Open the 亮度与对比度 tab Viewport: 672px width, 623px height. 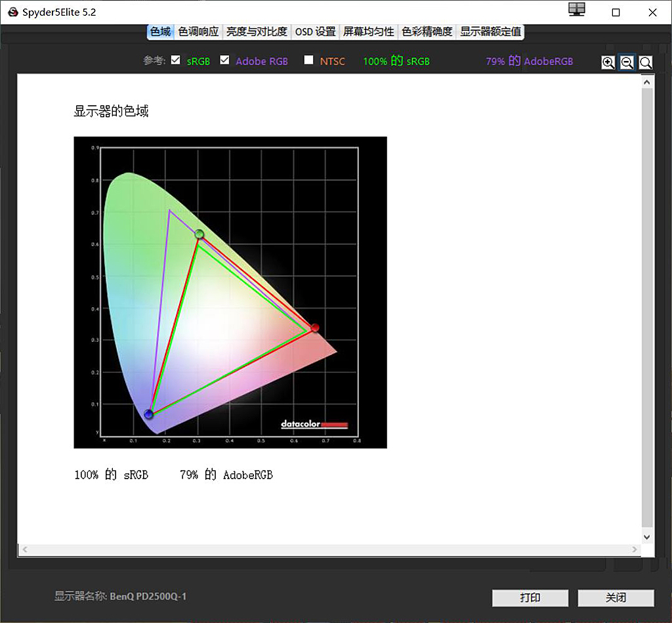click(x=257, y=32)
